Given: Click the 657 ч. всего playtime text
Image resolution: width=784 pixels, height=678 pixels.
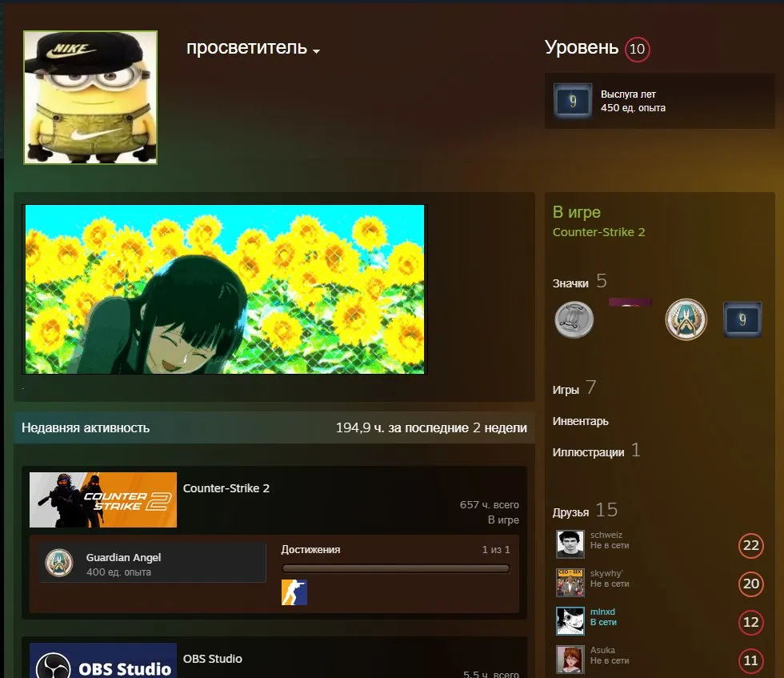Looking at the screenshot, I should [x=490, y=505].
